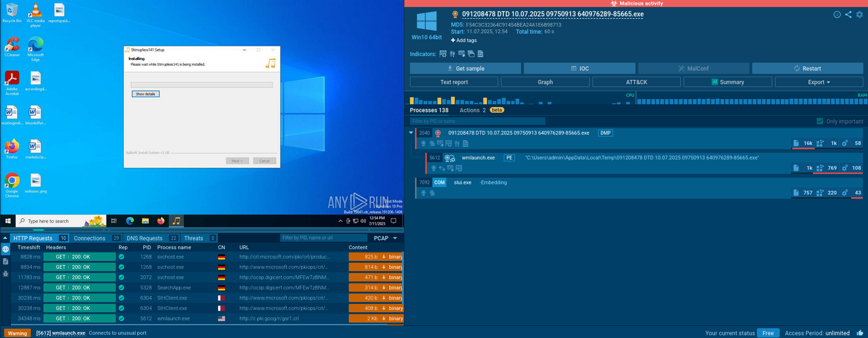This screenshot has width=868, height=338.
Task: Select the globe network icon in sidebar
Action: pos(6,249)
